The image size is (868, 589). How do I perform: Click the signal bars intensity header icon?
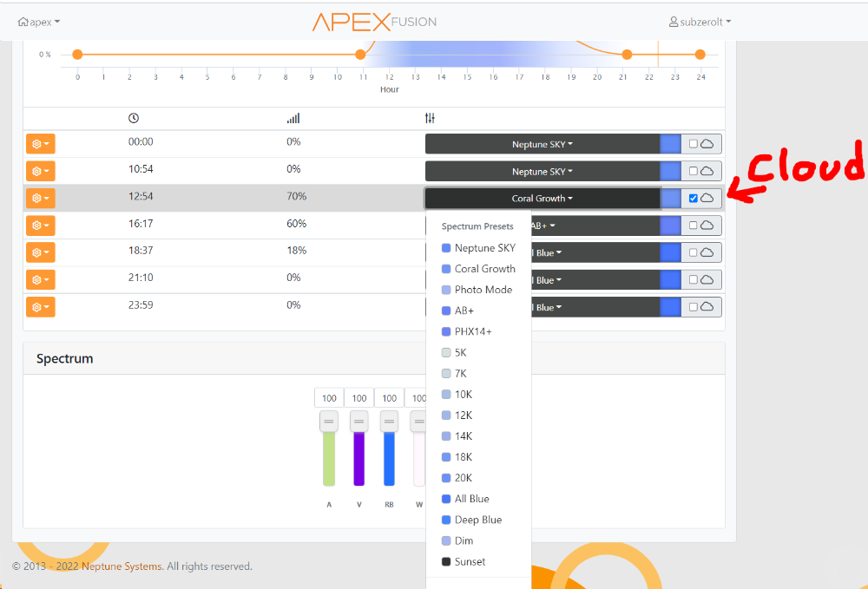[x=293, y=118]
